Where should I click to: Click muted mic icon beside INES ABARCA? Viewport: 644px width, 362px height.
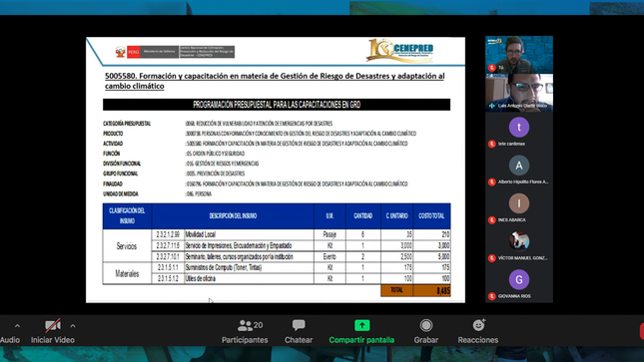tap(491, 220)
